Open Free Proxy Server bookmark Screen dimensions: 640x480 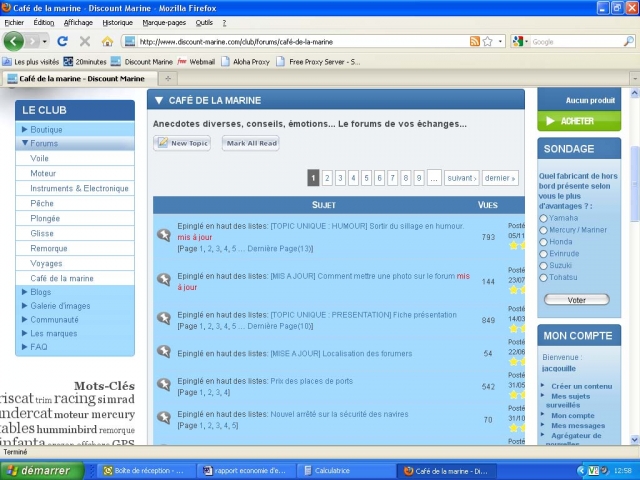318,62
